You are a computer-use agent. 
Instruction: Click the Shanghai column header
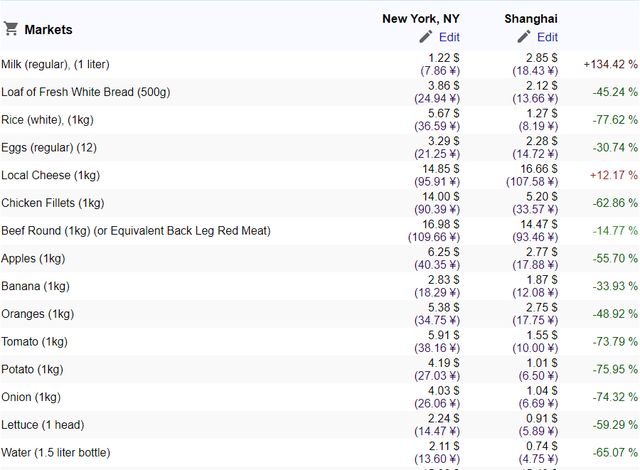tap(531, 19)
